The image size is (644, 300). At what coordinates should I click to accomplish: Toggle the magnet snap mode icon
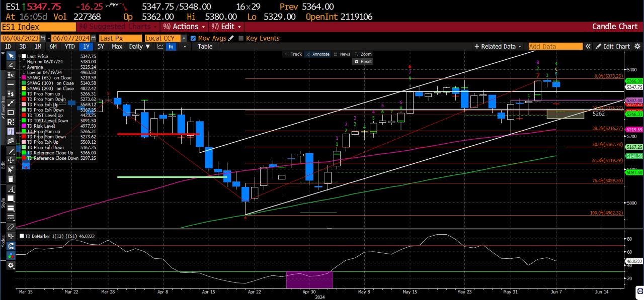click(x=11, y=246)
